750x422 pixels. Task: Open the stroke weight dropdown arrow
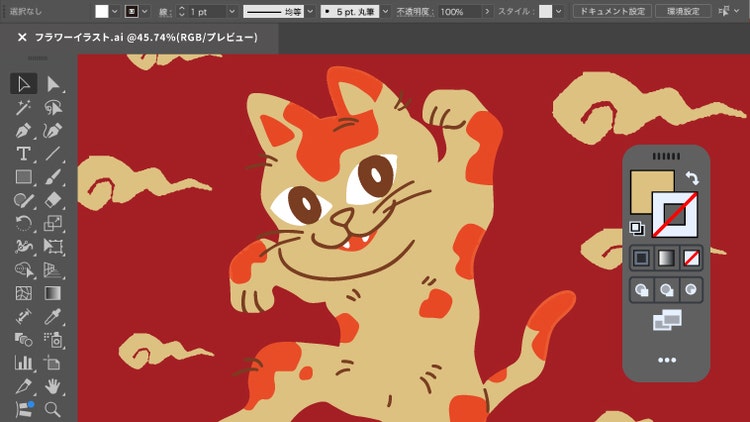[232, 11]
